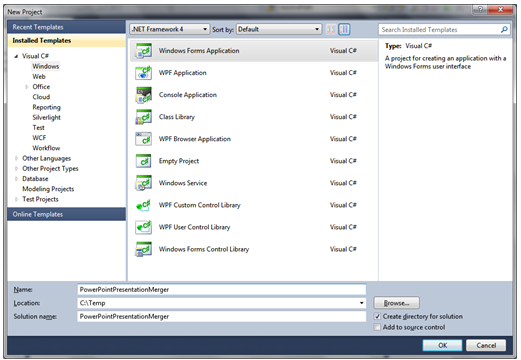Screen dimensions: 521x360
Task: Toggle Create directory for solution checkbox
Action: coord(377,316)
